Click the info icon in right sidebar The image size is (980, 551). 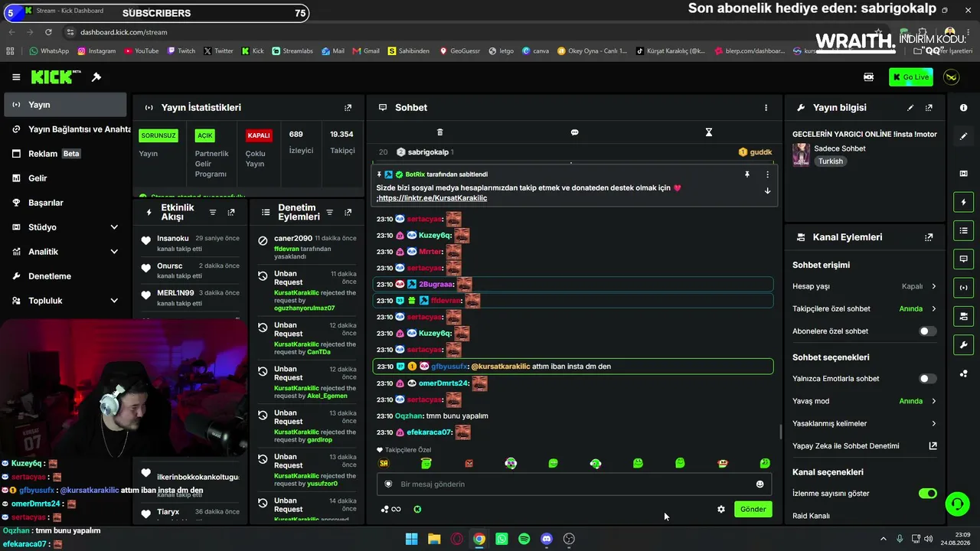(963, 108)
